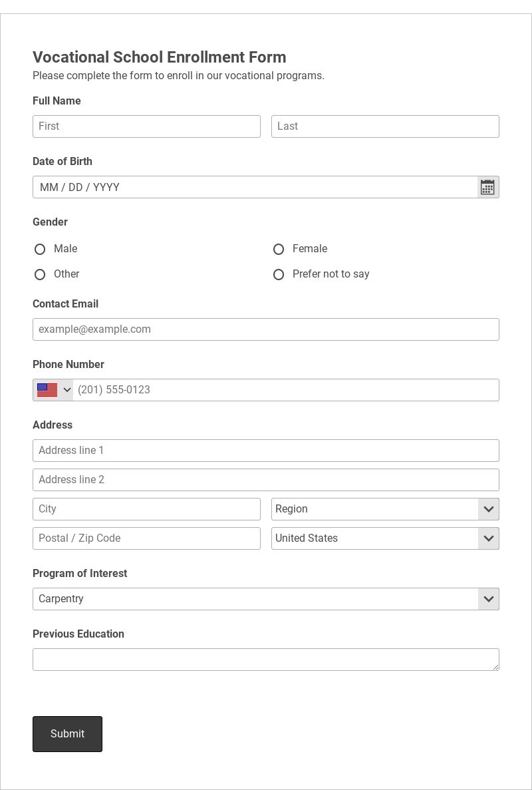Click the Date of Birth label

[x=63, y=161]
